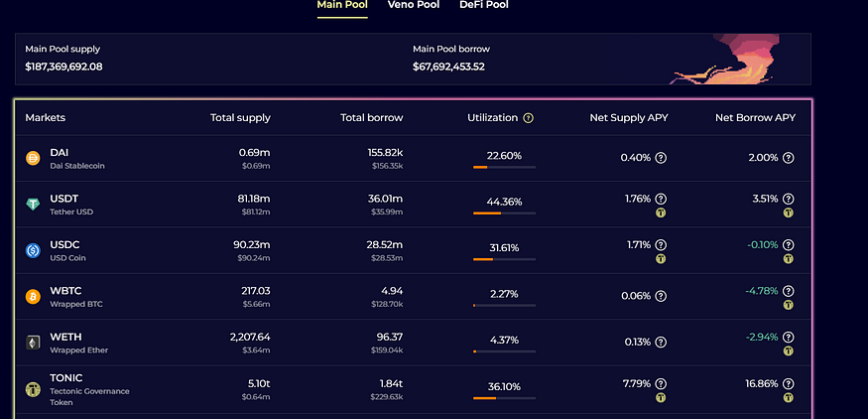Click the WETH ether icon

tap(33, 343)
